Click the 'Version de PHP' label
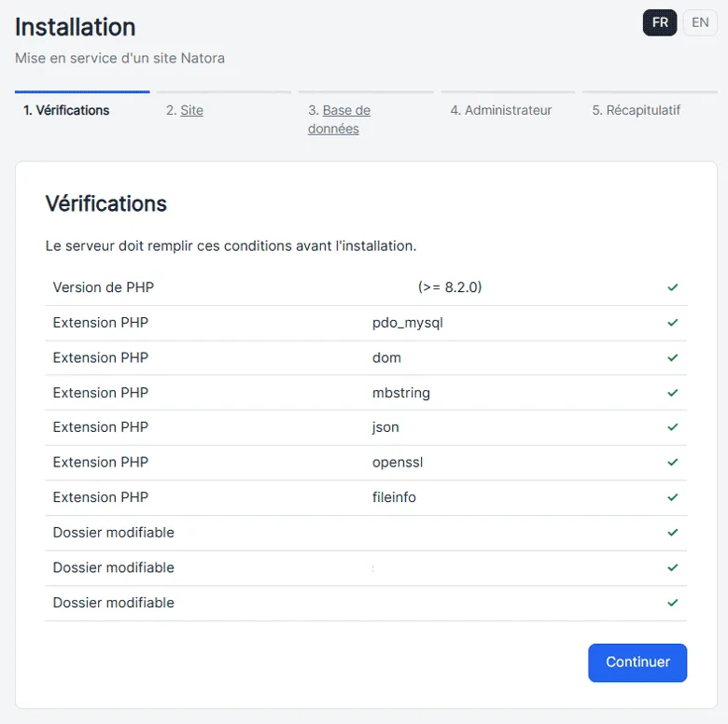Viewport: 728px width, 724px height. click(103, 287)
